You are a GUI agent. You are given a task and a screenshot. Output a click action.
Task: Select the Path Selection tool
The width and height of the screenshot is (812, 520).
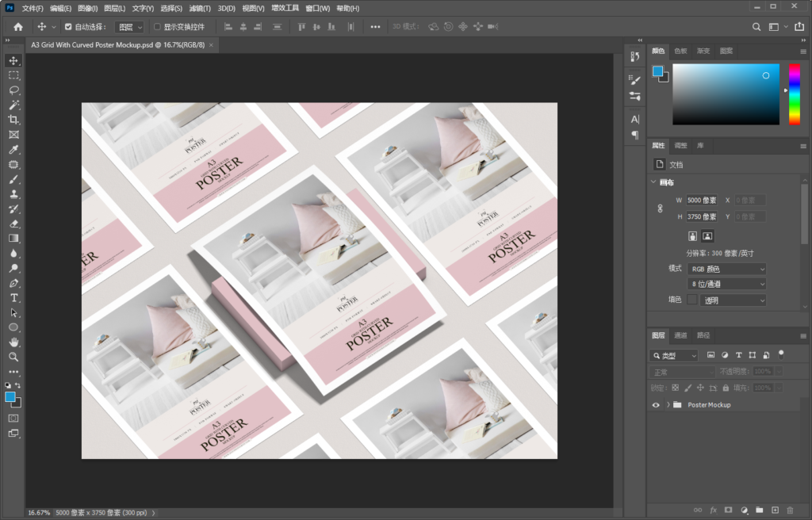[13, 313]
